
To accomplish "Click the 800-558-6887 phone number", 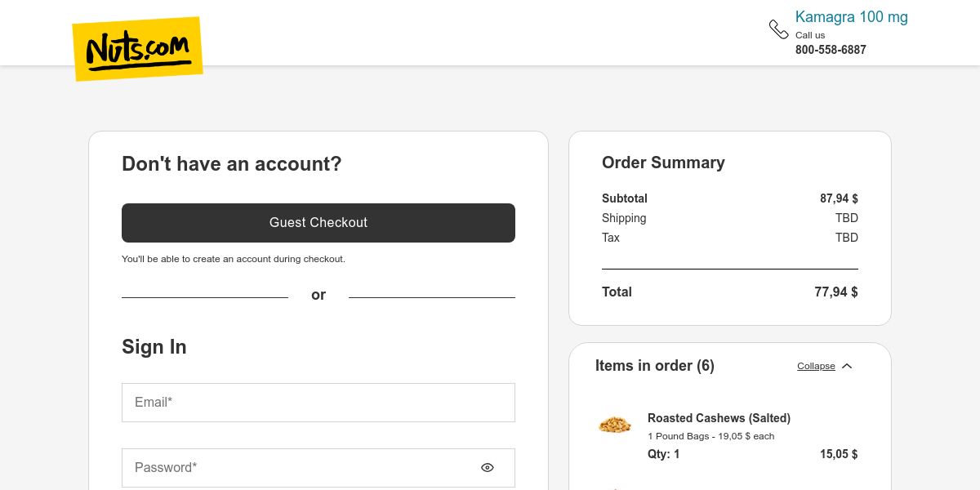I will pyautogui.click(x=831, y=50).
